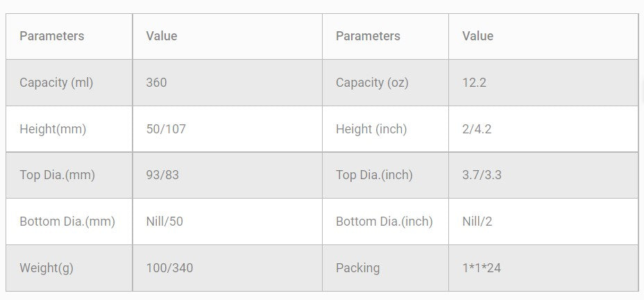Click the Bottom Dia.(mm) cell
The width and height of the screenshot is (644, 300).
[x=67, y=222]
